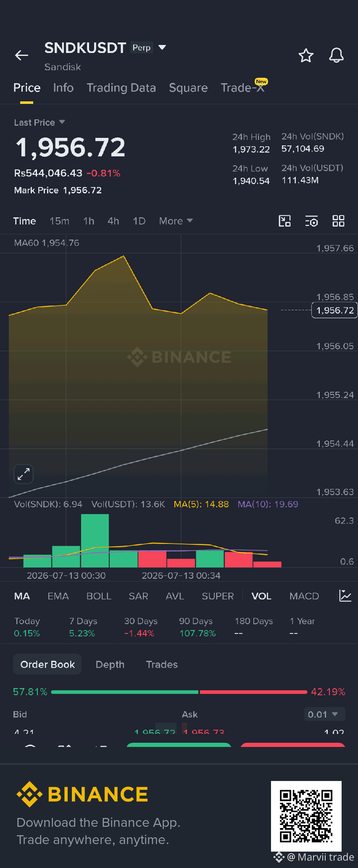Select the 15m chart interval
This screenshot has height=868, width=358.
[x=59, y=221]
